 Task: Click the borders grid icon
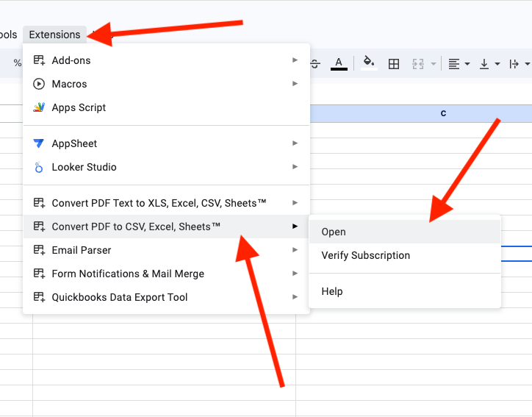(394, 64)
